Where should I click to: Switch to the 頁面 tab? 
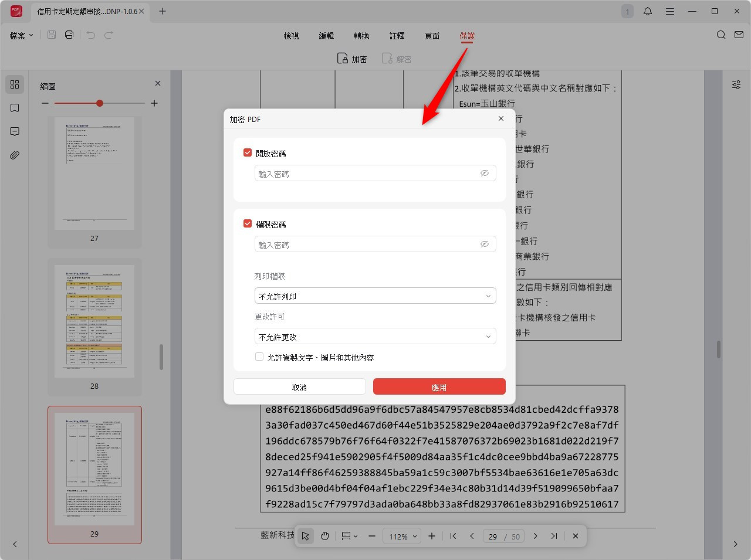[x=432, y=36]
